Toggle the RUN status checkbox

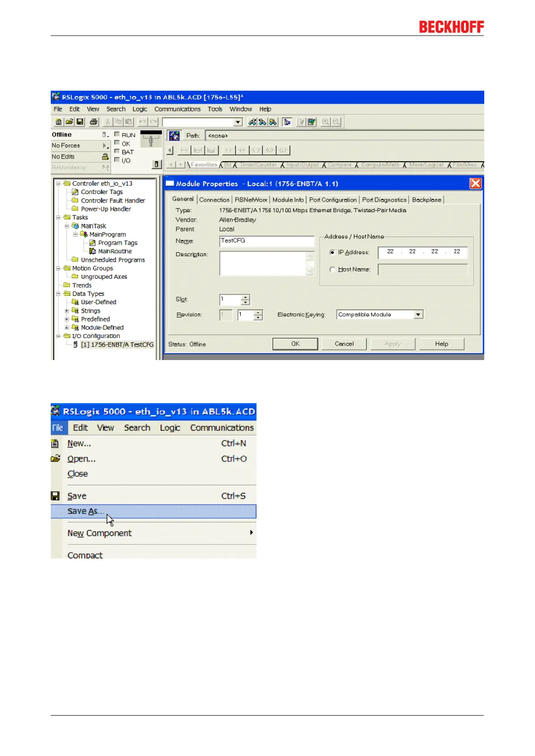[x=117, y=134]
